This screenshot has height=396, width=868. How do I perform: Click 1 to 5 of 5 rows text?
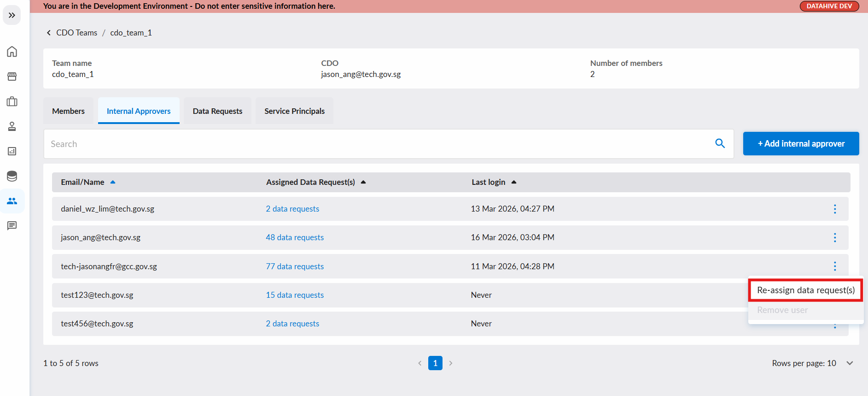click(x=71, y=363)
